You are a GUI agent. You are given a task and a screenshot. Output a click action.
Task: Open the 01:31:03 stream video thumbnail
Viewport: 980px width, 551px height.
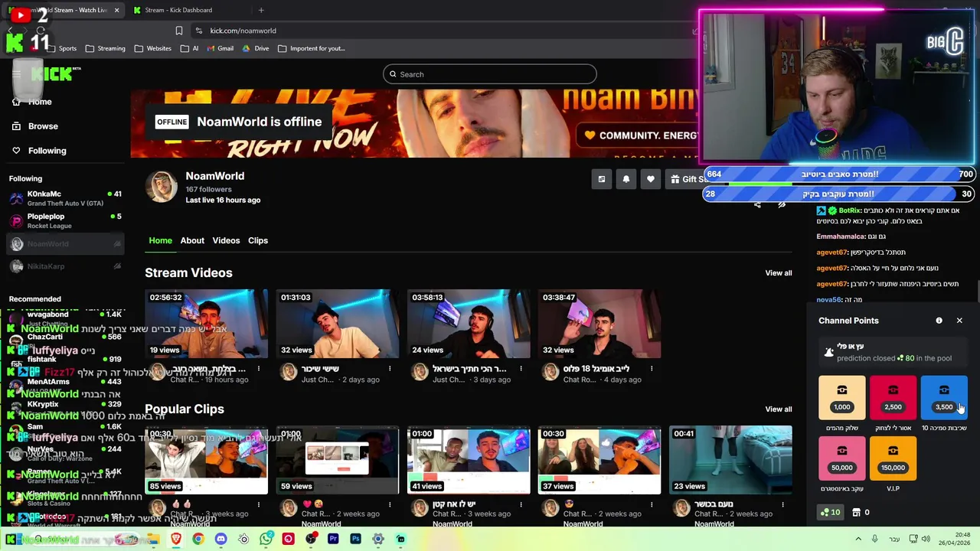click(338, 324)
